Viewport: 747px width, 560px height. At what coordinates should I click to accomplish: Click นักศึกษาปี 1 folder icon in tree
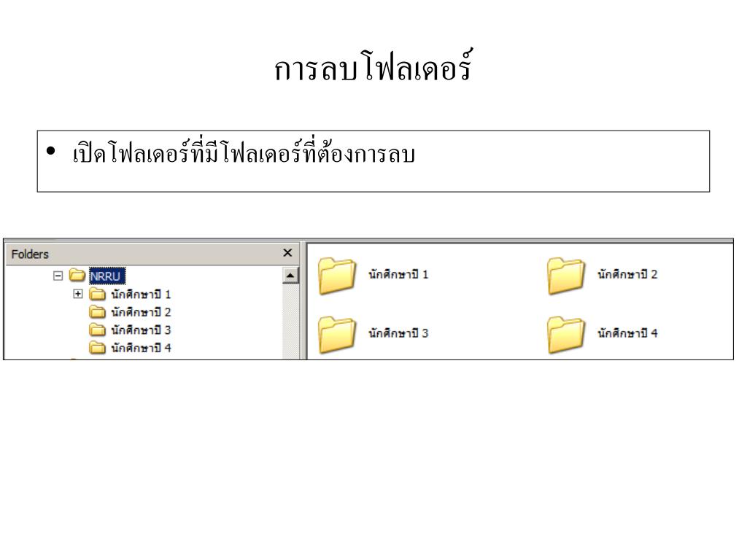(x=98, y=295)
